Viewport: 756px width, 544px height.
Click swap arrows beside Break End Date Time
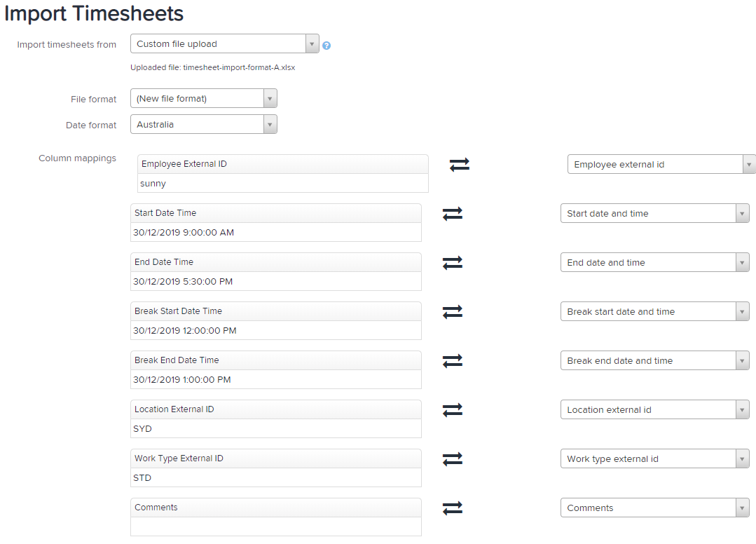452,361
